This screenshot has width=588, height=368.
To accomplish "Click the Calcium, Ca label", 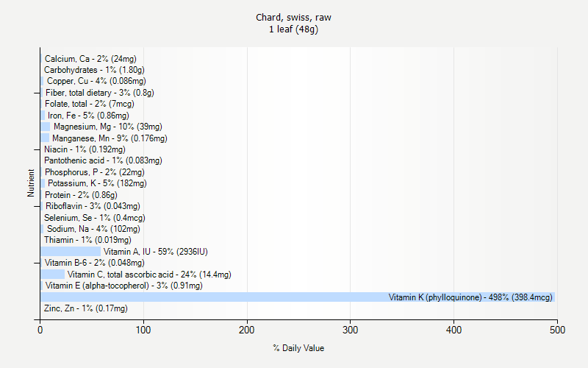I will pos(90,59).
